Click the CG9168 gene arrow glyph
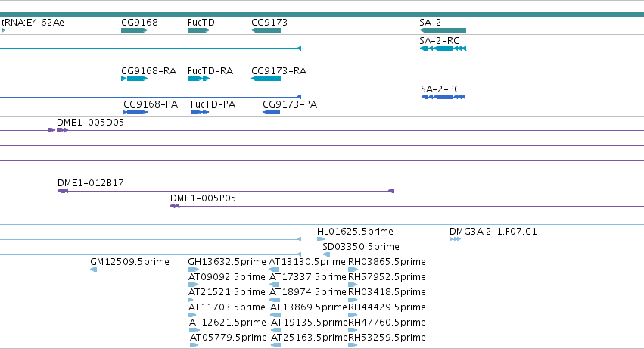The height and width of the screenshot is (349, 644). click(x=134, y=30)
